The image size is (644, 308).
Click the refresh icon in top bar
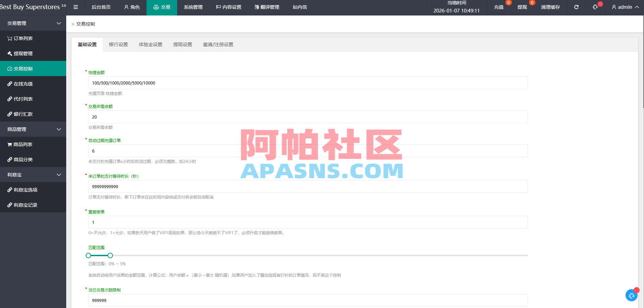point(576,7)
